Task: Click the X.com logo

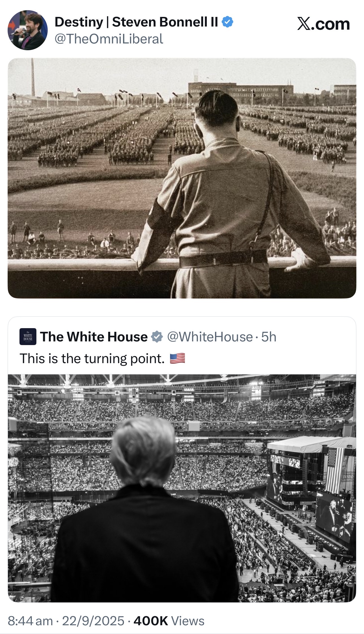Action: (323, 24)
